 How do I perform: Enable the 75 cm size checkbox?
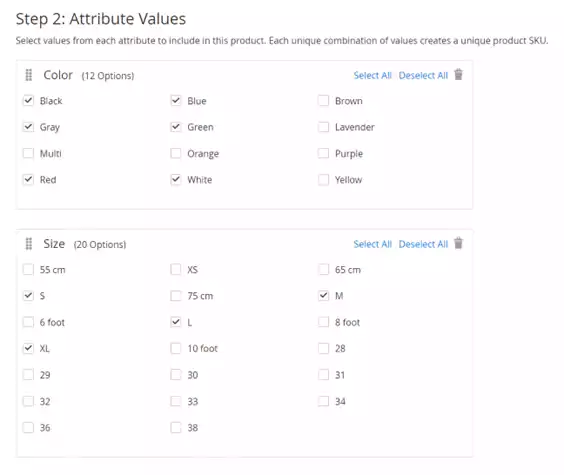coord(176,296)
